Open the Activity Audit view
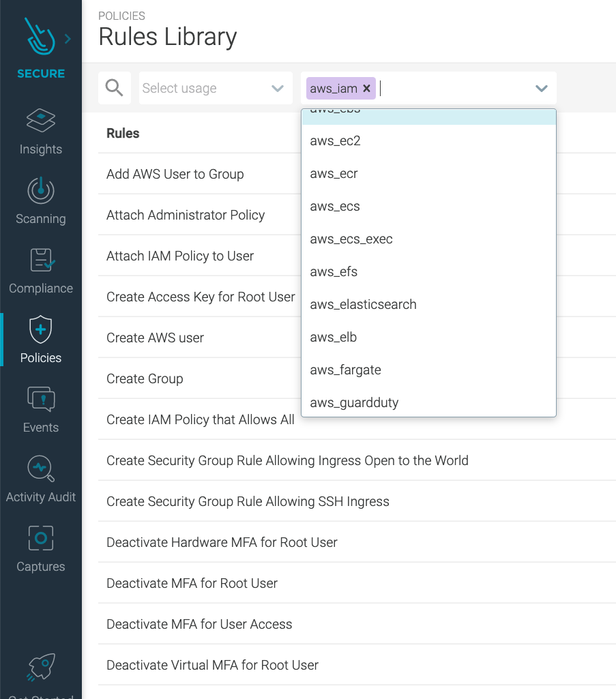 40,479
